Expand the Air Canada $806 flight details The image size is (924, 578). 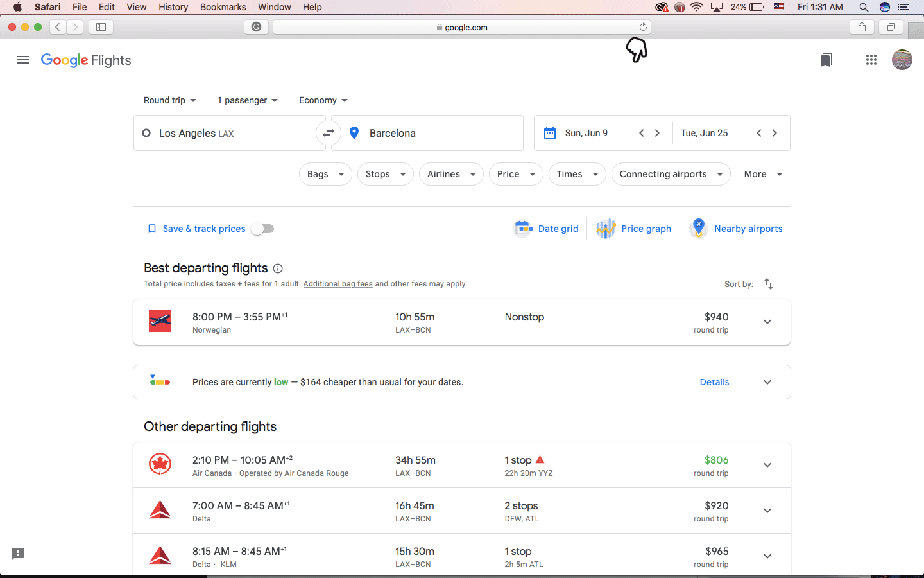pyautogui.click(x=767, y=465)
